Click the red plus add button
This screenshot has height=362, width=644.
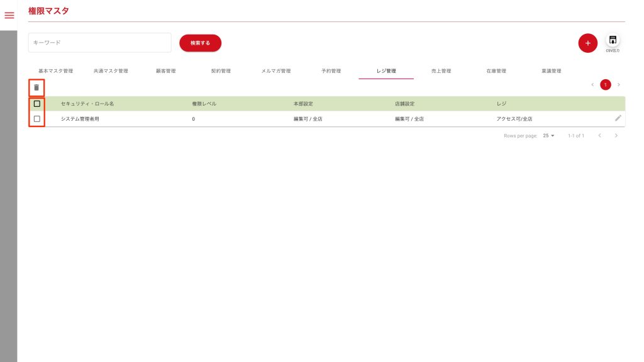click(587, 43)
